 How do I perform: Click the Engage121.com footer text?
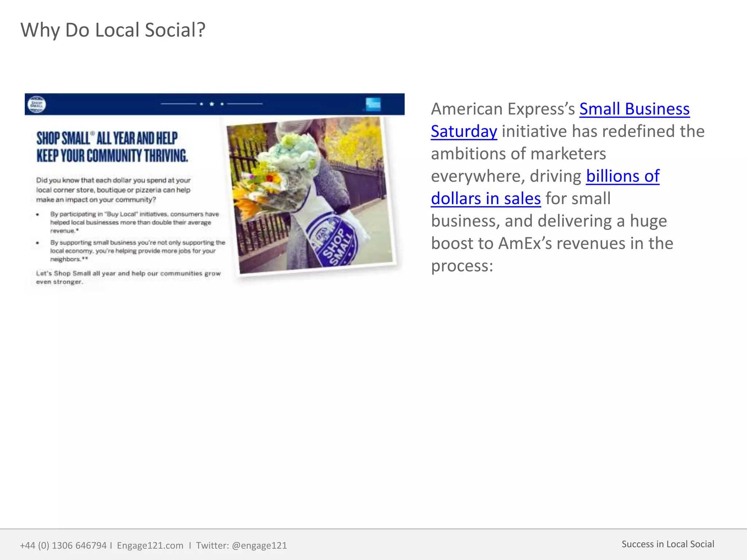point(150,545)
